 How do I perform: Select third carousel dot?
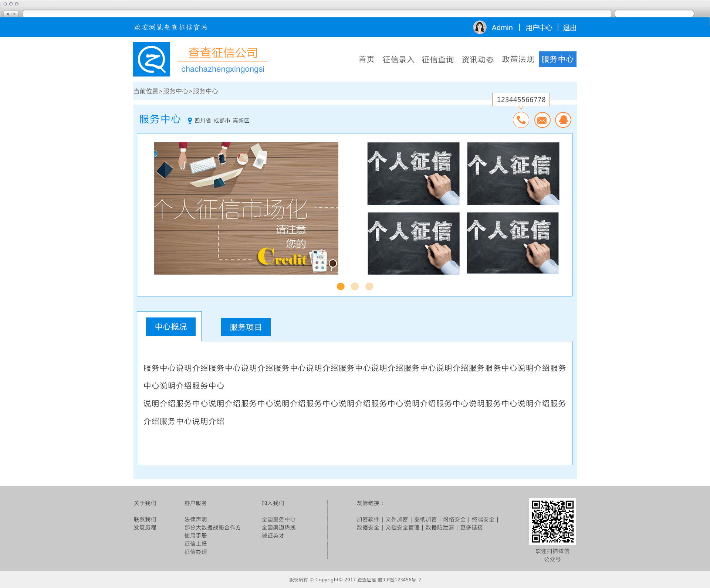click(x=369, y=286)
